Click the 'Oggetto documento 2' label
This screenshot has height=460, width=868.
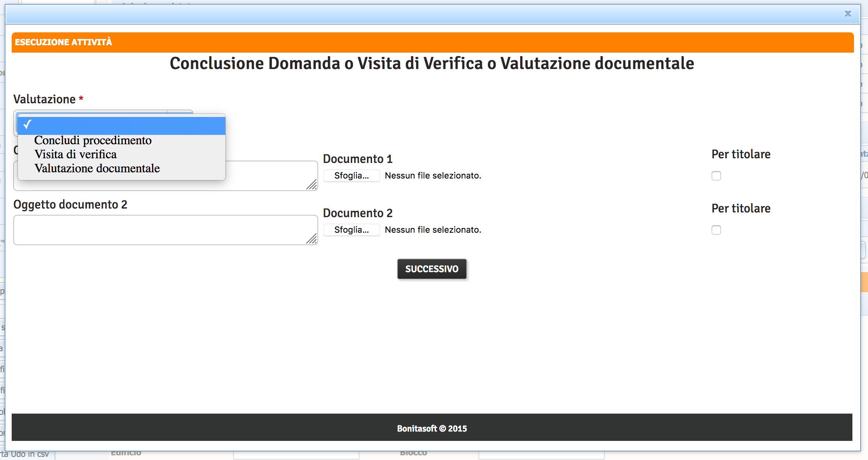[x=70, y=205]
